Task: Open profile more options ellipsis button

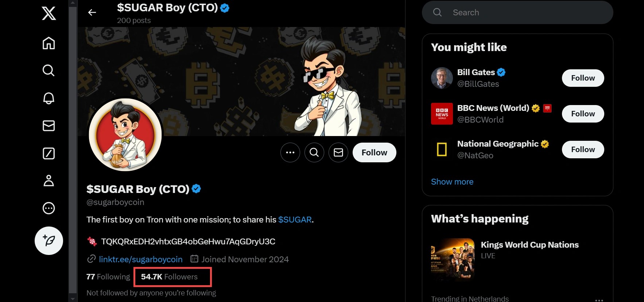Action: point(290,152)
